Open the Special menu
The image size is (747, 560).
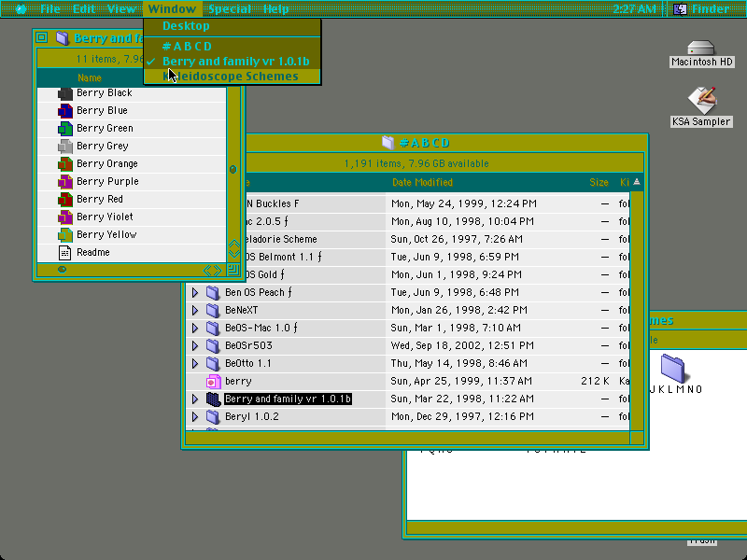[x=230, y=8]
